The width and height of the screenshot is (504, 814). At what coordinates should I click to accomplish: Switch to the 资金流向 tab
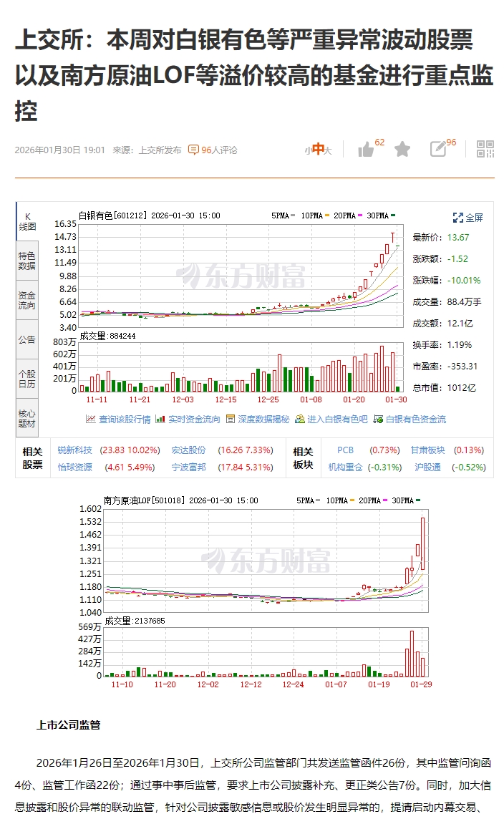(x=27, y=300)
